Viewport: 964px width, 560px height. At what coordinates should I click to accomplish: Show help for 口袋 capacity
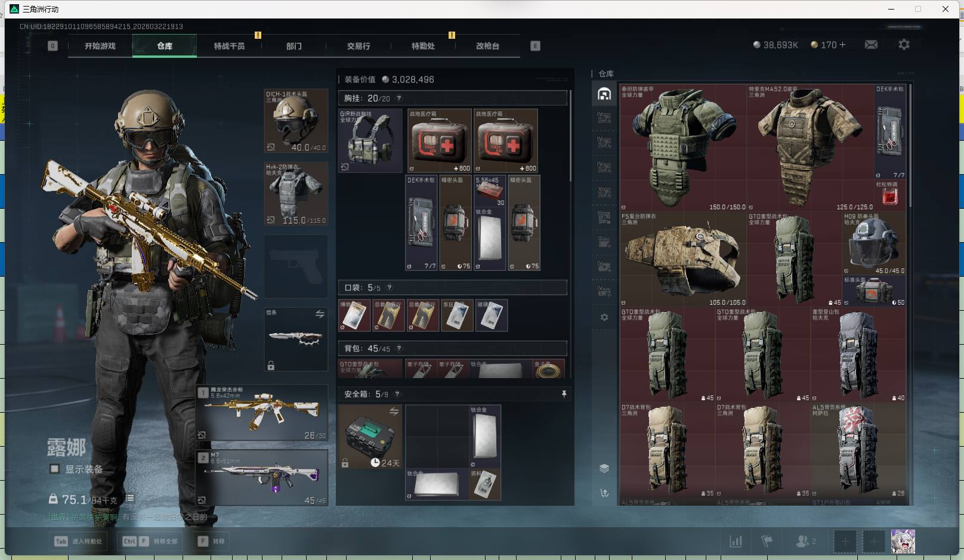click(390, 287)
